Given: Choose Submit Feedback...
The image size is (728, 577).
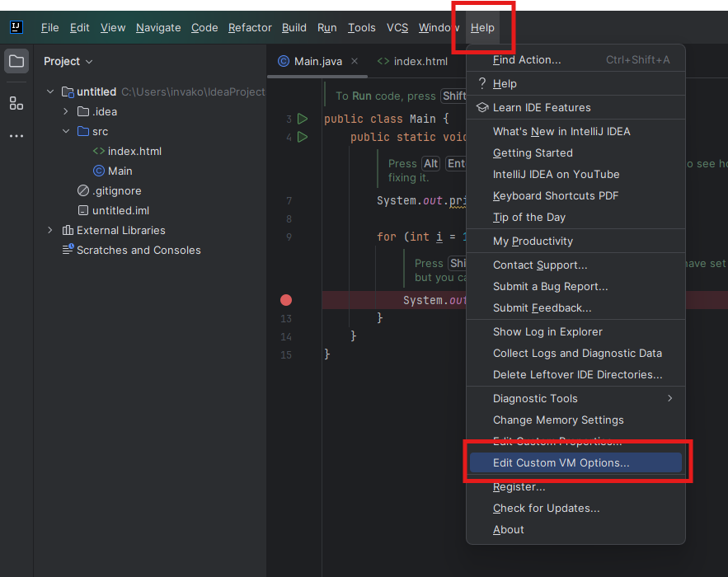Looking at the screenshot, I should coord(575,307).
